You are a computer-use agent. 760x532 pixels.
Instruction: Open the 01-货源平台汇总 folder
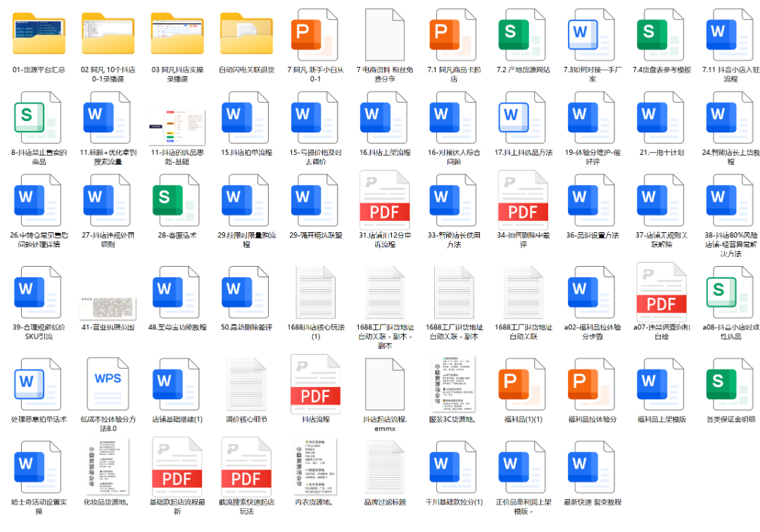pos(39,35)
